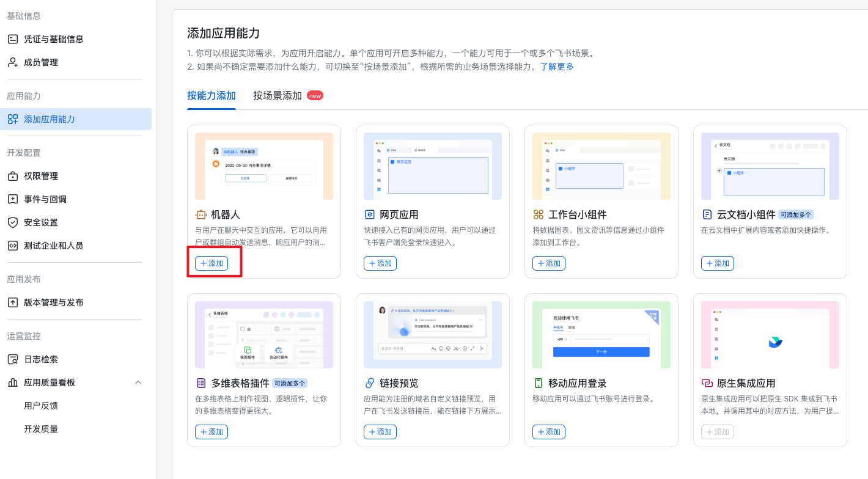
Task: Click the 多维表格插件 preview thumbnail
Action: pyautogui.click(x=264, y=335)
